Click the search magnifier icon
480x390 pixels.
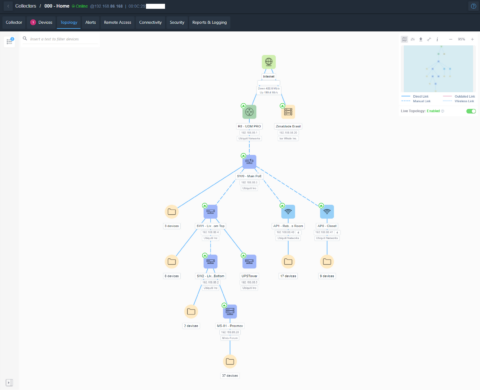click(x=25, y=39)
